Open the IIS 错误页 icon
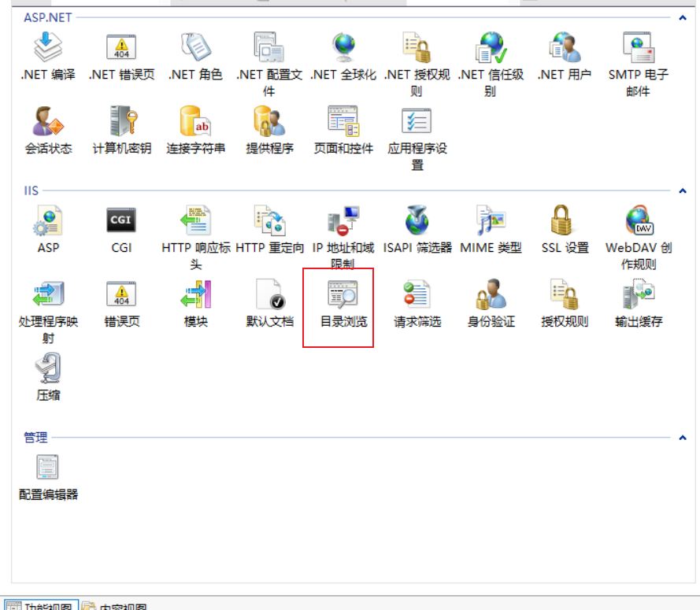The image size is (700, 610). (121, 294)
